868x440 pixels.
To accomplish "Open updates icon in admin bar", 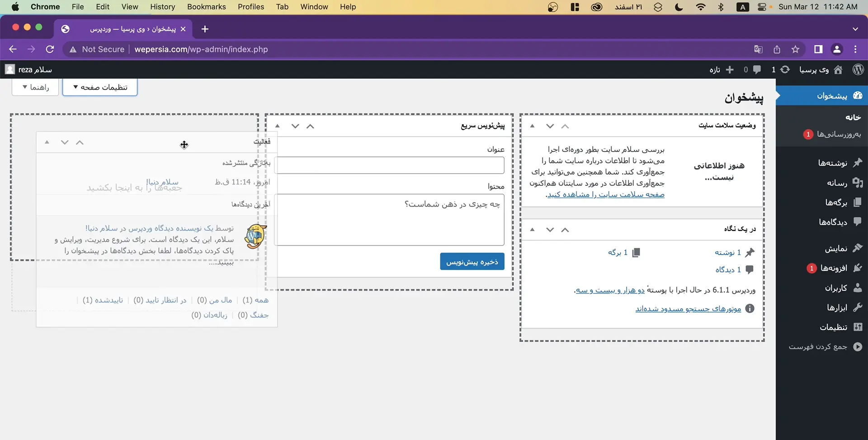I will 785,70.
